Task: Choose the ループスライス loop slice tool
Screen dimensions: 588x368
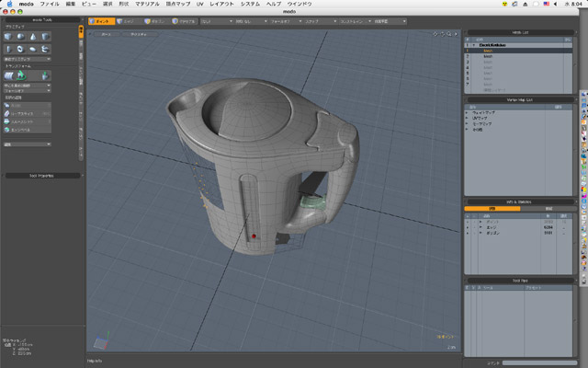Action: click(27, 113)
